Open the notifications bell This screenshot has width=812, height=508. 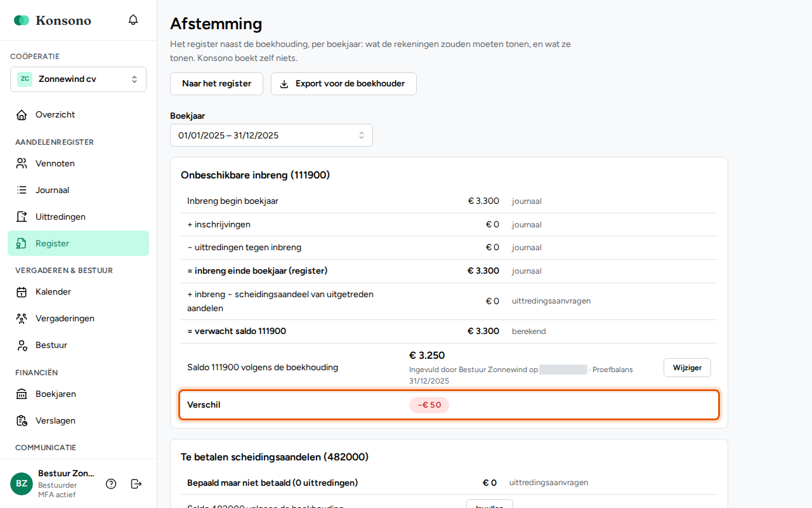coord(133,20)
